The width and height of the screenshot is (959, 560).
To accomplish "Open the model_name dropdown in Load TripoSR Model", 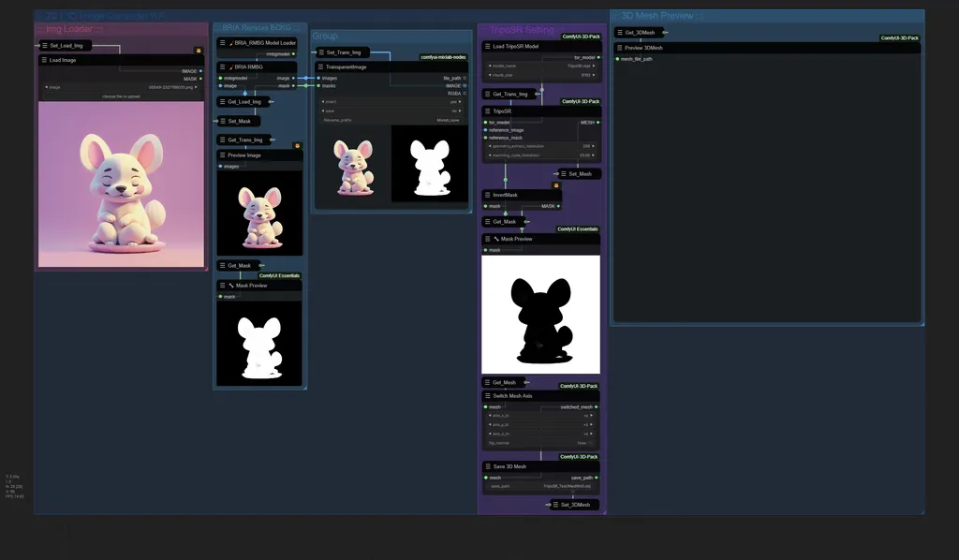I will [x=540, y=66].
